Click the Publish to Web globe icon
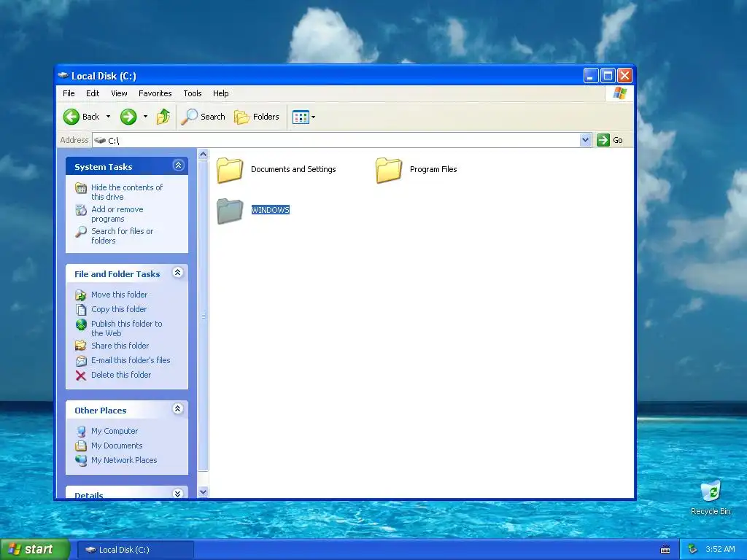The width and height of the screenshot is (747, 560). [x=81, y=324]
